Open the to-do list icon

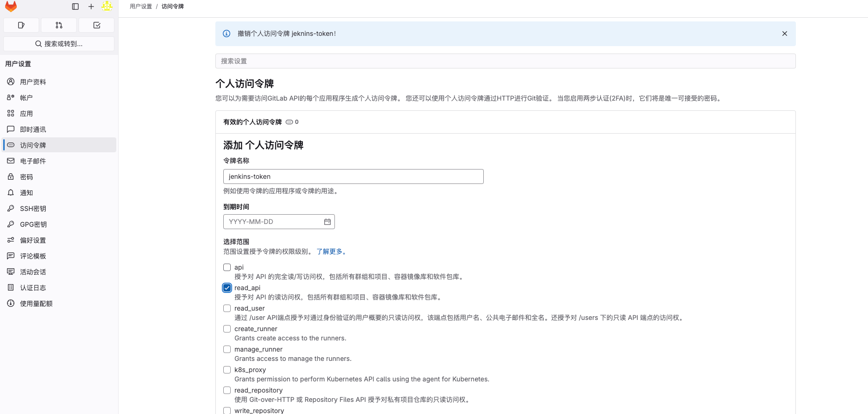click(x=97, y=25)
